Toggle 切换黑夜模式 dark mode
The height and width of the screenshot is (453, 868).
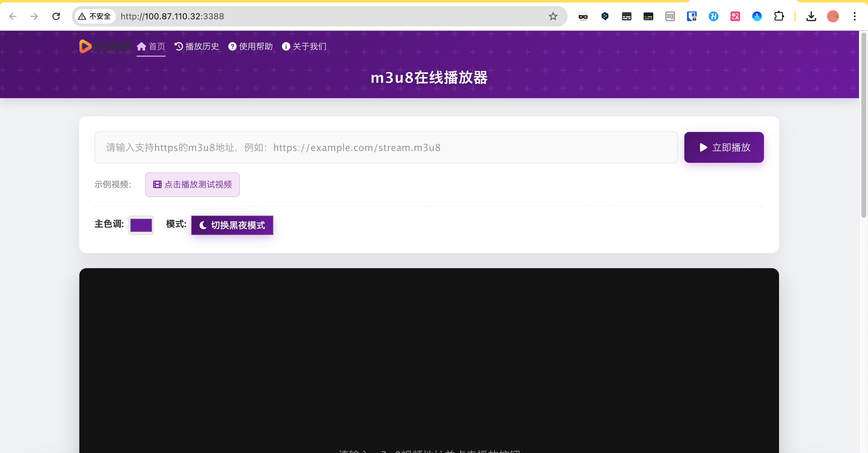click(232, 225)
